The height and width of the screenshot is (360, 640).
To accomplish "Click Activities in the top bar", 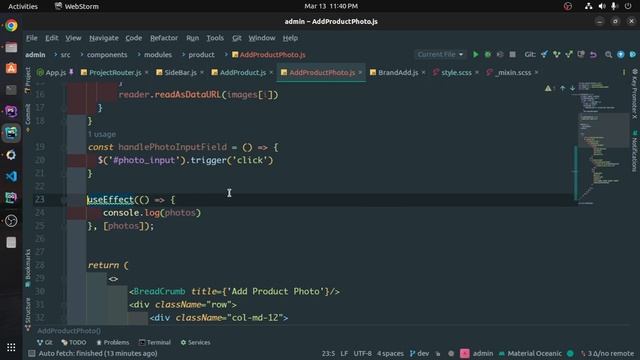I will 23,6.
